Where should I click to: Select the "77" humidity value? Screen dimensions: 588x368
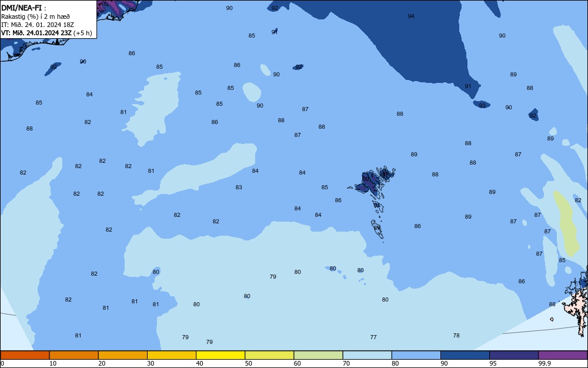(373, 337)
